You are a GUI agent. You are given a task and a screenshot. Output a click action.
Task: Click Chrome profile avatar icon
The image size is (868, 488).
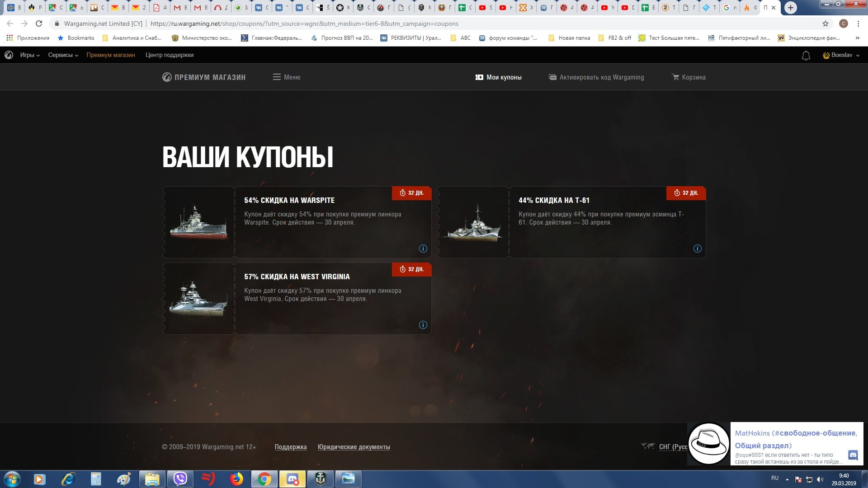pos(843,23)
